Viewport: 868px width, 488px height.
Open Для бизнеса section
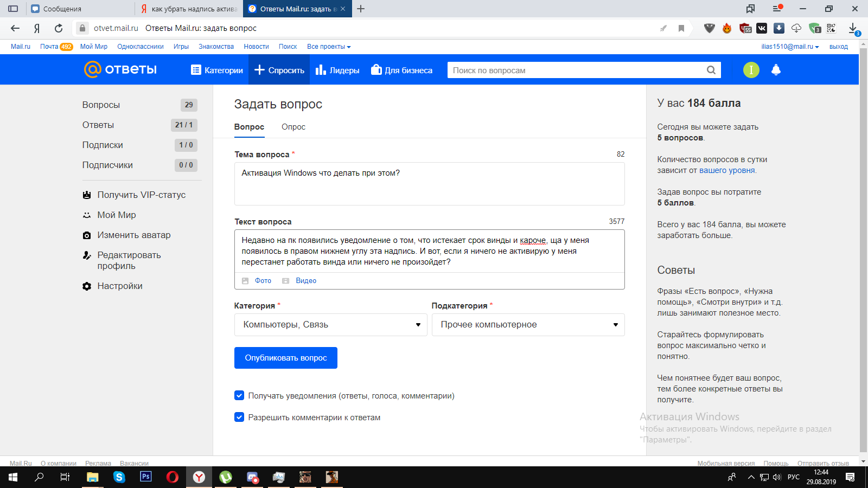[x=401, y=70]
